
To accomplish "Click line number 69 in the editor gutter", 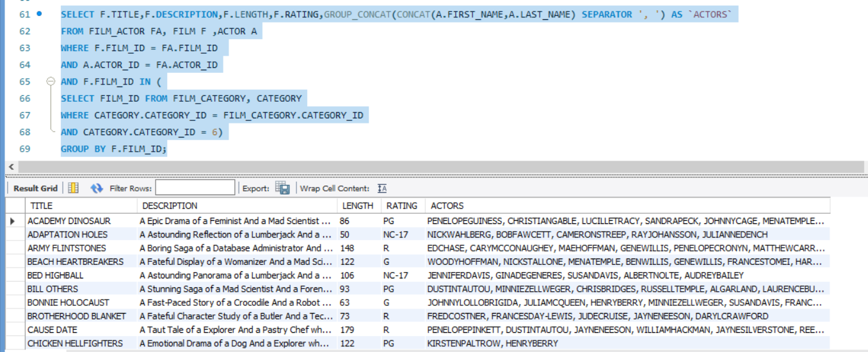I will [25, 148].
